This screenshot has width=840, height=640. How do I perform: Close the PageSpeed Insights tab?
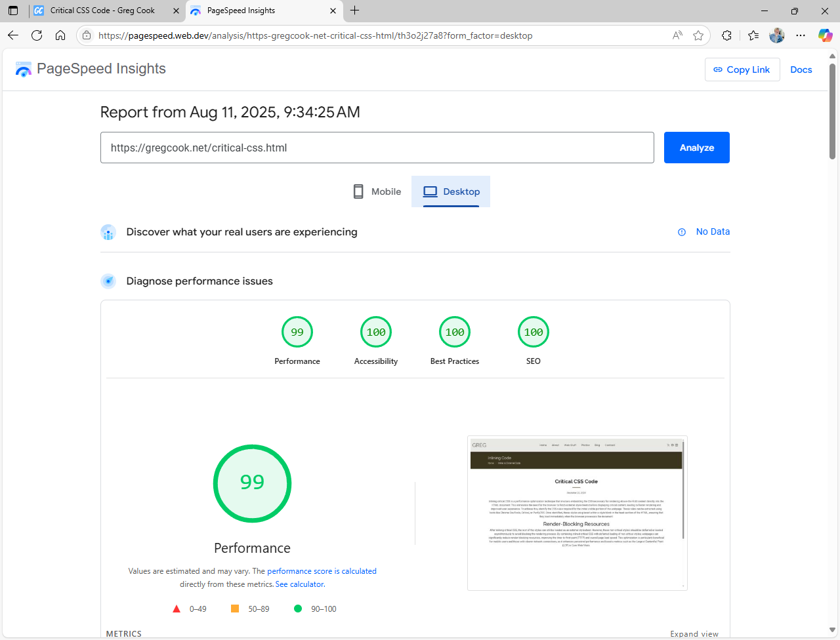coord(333,10)
